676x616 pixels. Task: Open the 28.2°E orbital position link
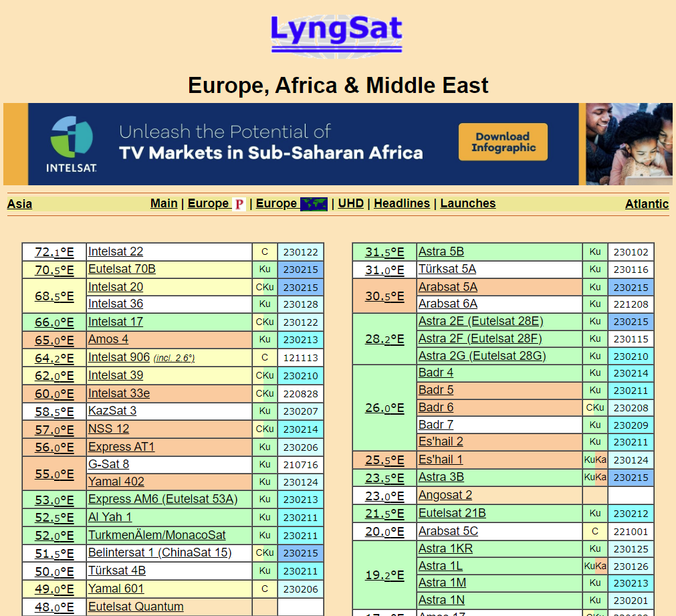click(384, 339)
